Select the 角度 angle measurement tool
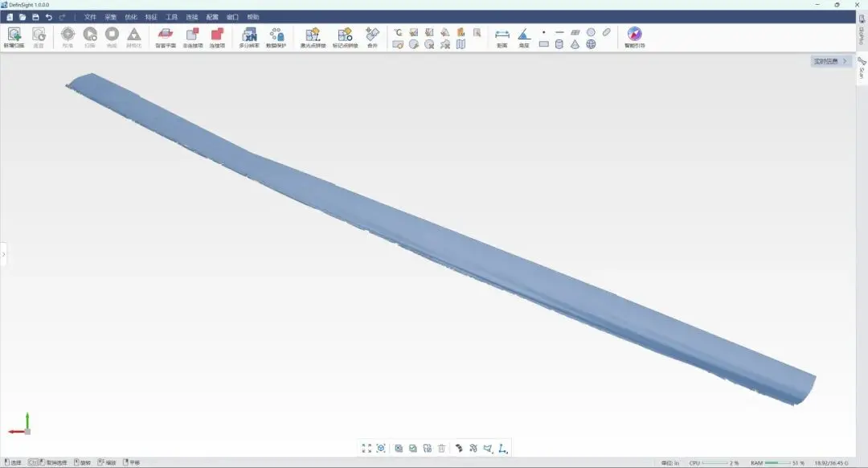The height and width of the screenshot is (468, 868). (523, 36)
